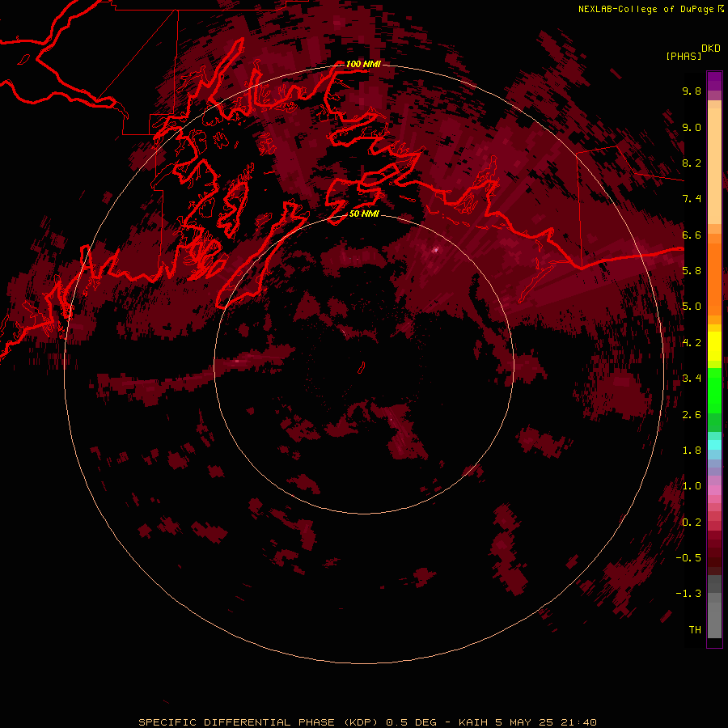Click the cyan segment of color bar
The image size is (728, 728).
click(714, 444)
